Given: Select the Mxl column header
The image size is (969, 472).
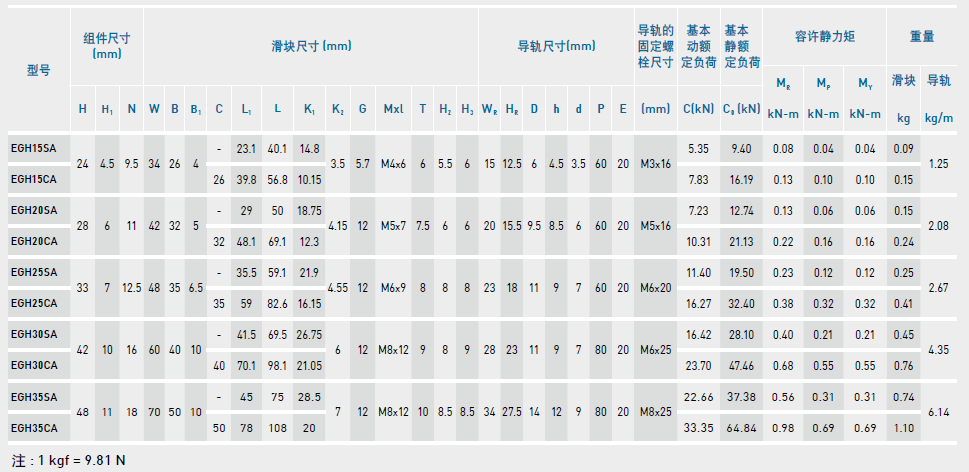Looking at the screenshot, I should click(393, 108).
